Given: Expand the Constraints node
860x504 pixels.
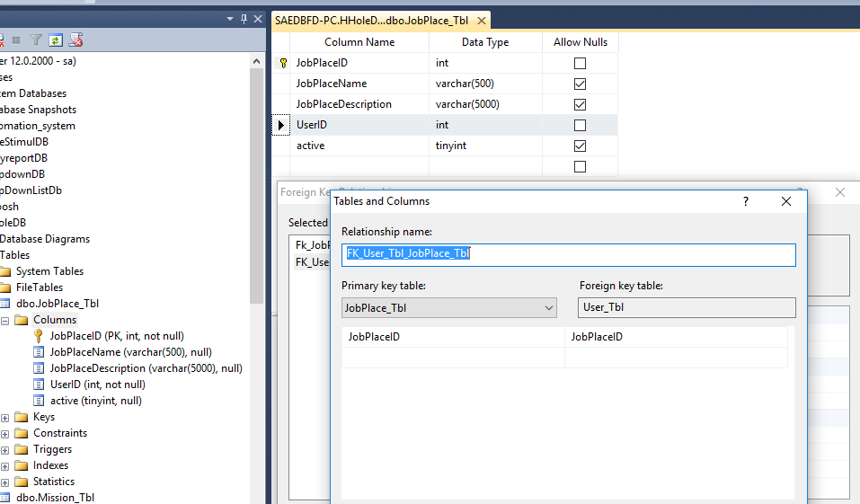Looking at the screenshot, I should coord(4,434).
